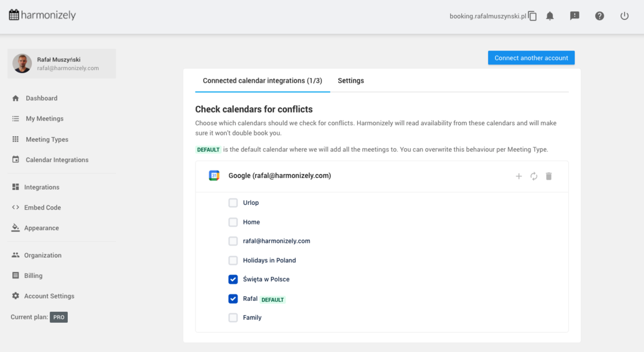
Task: Click the Connect another account button
Action: 531,58
